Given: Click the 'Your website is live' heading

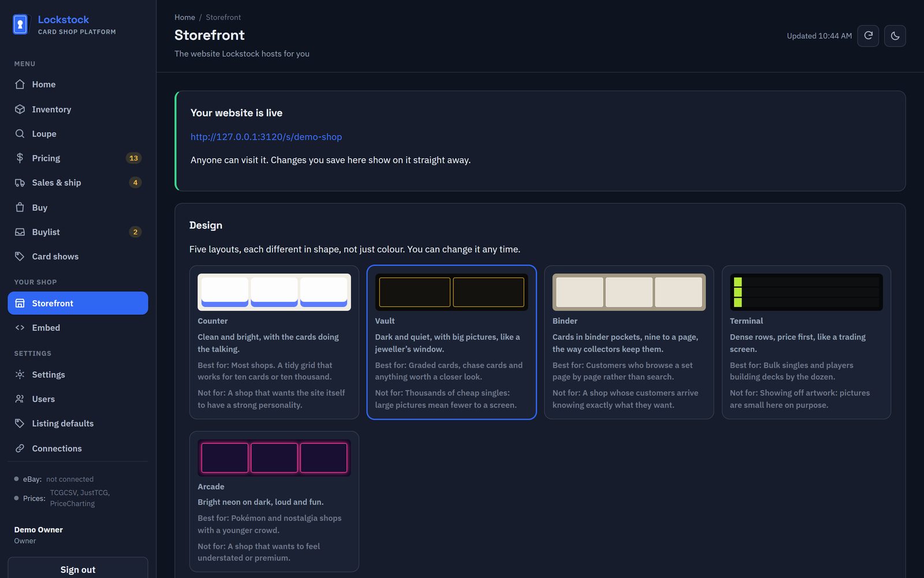Looking at the screenshot, I should pyautogui.click(x=237, y=113).
